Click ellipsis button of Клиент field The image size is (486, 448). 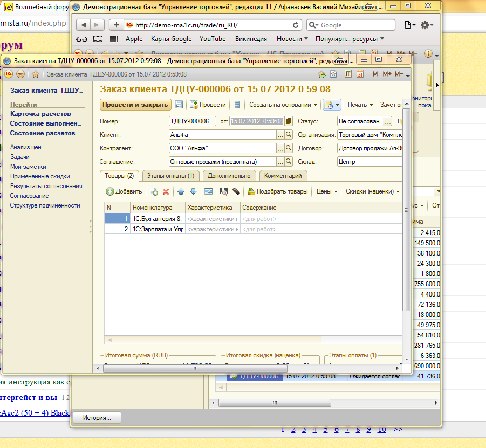coord(280,135)
